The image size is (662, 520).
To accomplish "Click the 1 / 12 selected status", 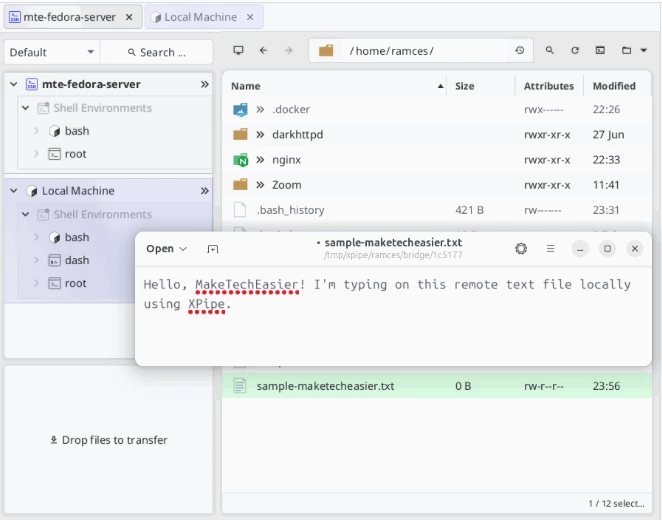I will pyautogui.click(x=616, y=504).
